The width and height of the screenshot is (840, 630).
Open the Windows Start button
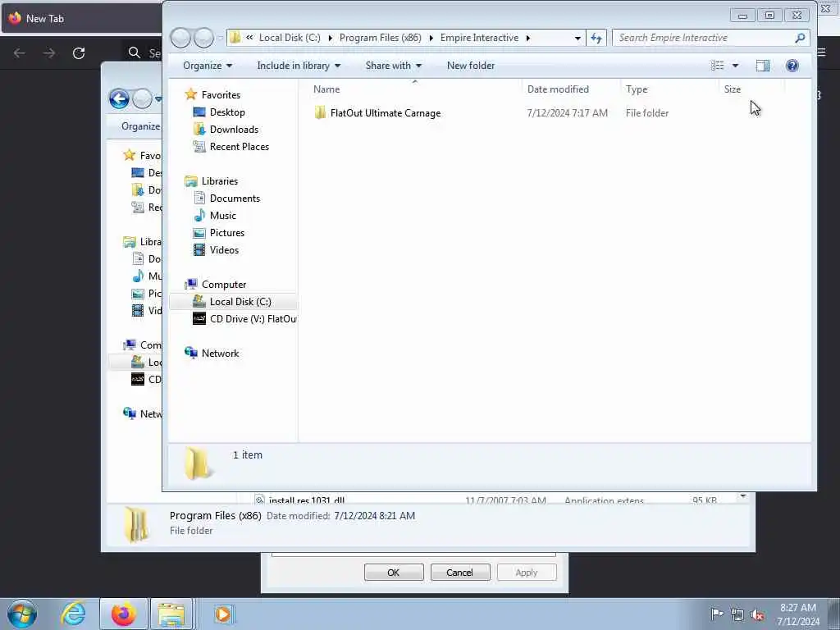click(x=22, y=614)
